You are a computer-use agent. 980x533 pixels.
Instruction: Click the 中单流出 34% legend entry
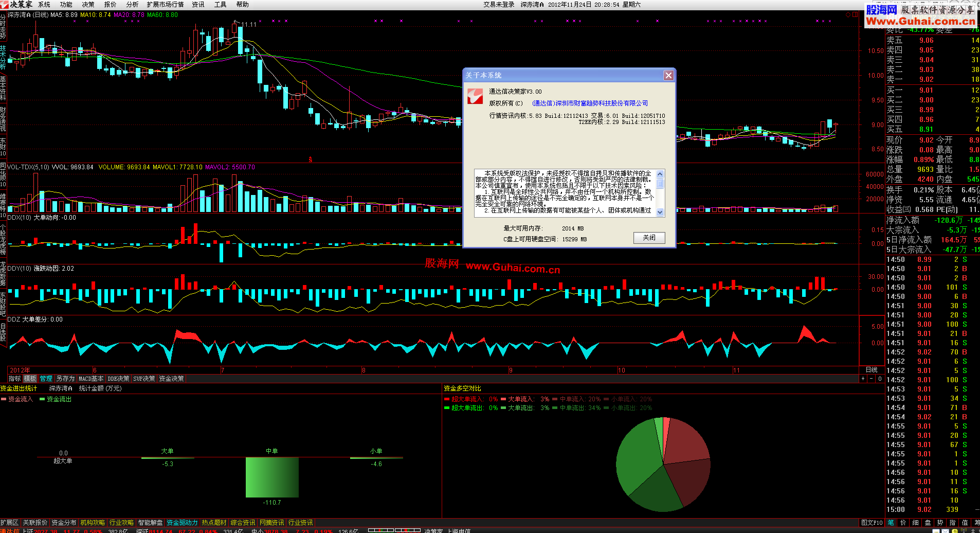(x=576, y=408)
